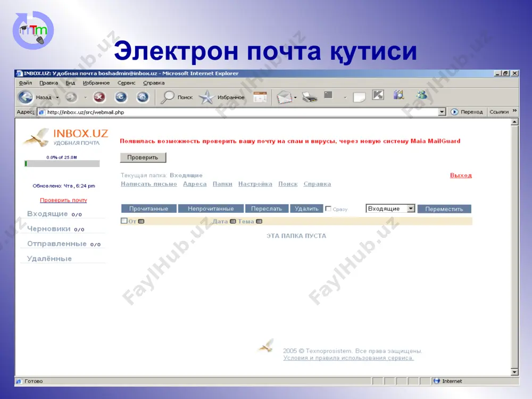Click the scrollbar down arrow
The image size is (532, 399).
(514, 372)
